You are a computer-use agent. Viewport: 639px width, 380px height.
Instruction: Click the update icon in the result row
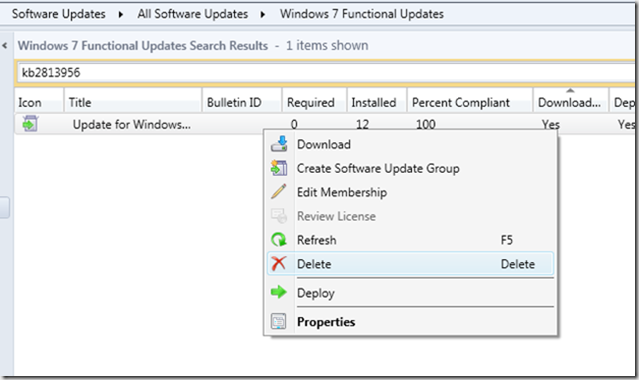30,124
